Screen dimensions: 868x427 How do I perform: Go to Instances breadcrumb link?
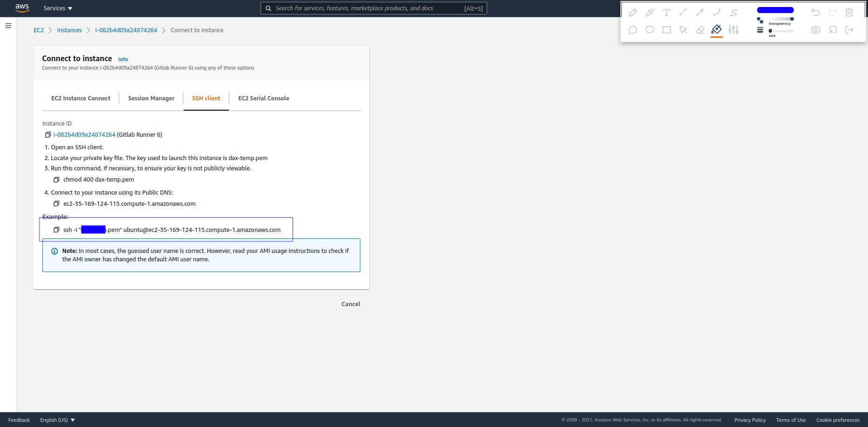(69, 30)
